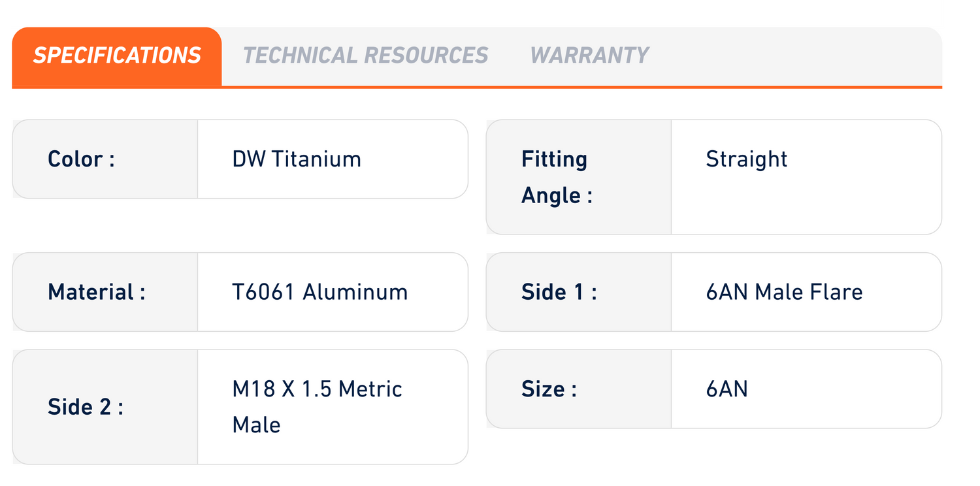Click the orange underline below the tabs

coord(477,87)
